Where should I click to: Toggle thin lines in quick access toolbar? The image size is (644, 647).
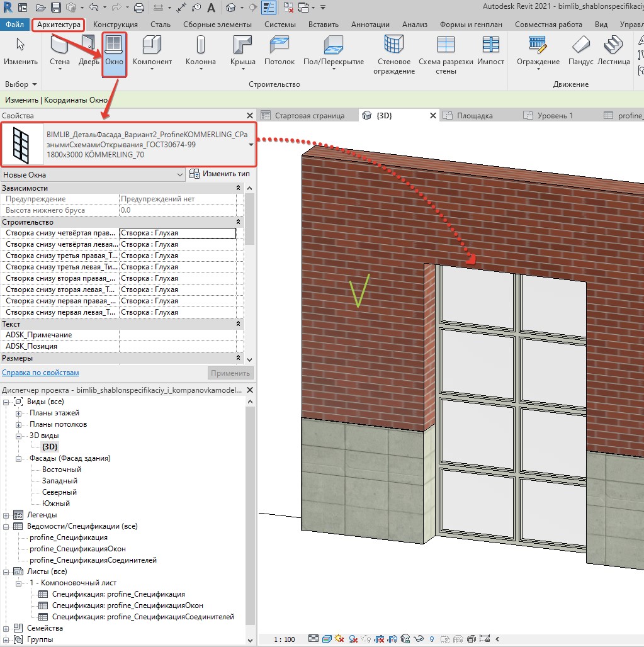268,8
